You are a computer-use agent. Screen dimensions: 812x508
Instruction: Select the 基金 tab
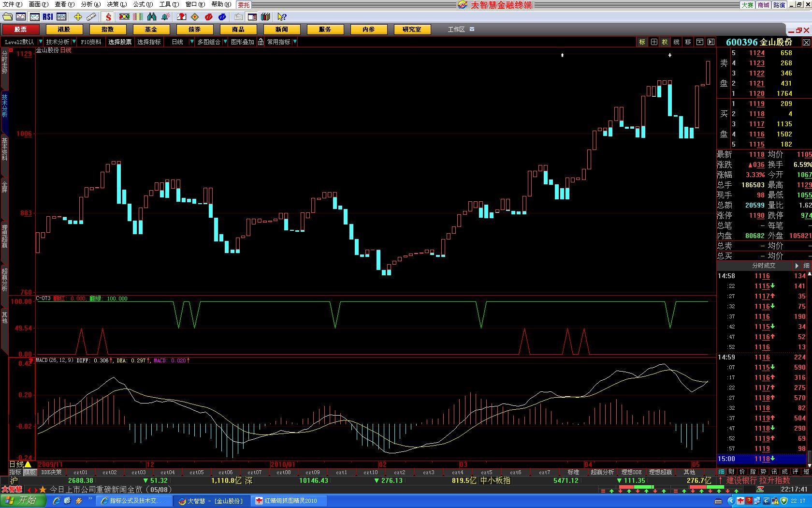[x=151, y=30]
